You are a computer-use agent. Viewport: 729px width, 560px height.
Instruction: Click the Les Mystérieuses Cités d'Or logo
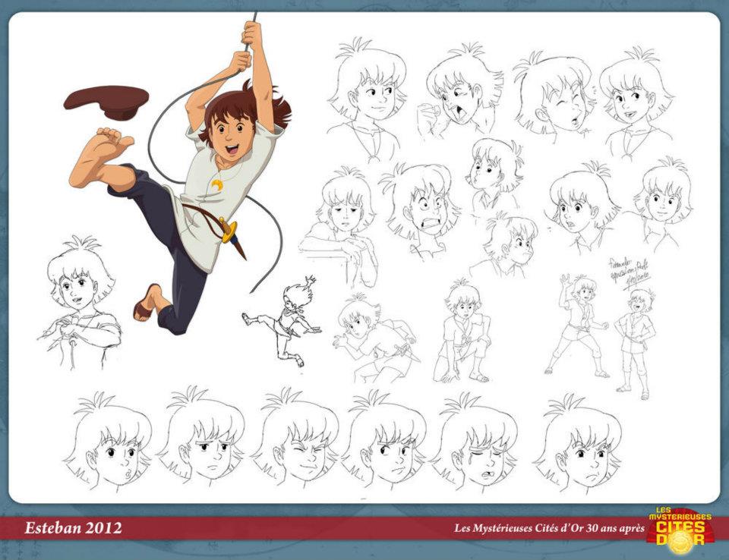[x=679, y=531]
